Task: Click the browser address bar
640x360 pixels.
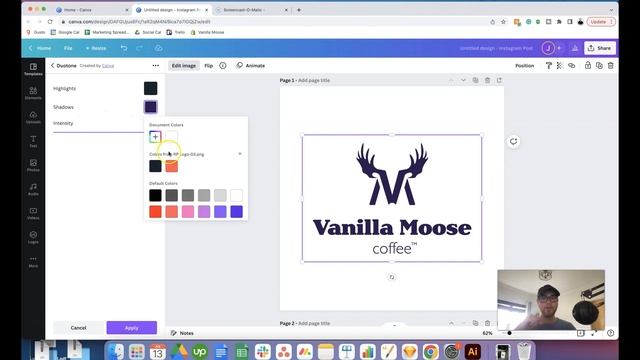Action: (273, 22)
